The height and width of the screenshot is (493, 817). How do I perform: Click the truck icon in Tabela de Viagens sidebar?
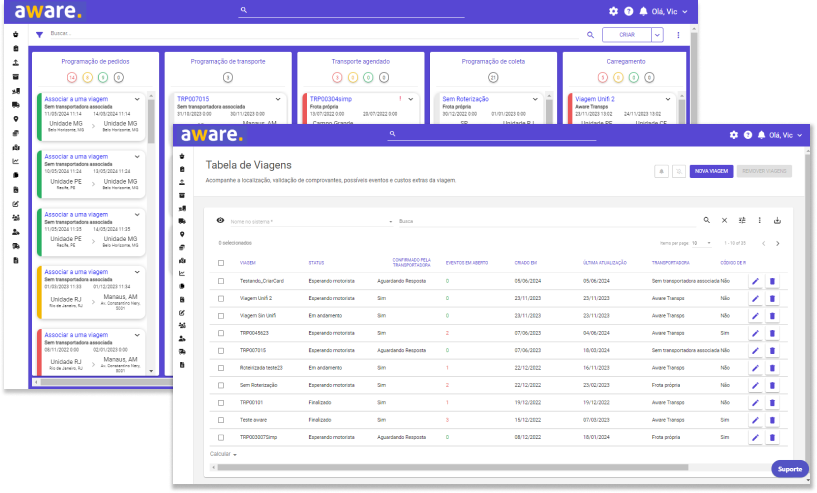pyautogui.click(x=182, y=221)
